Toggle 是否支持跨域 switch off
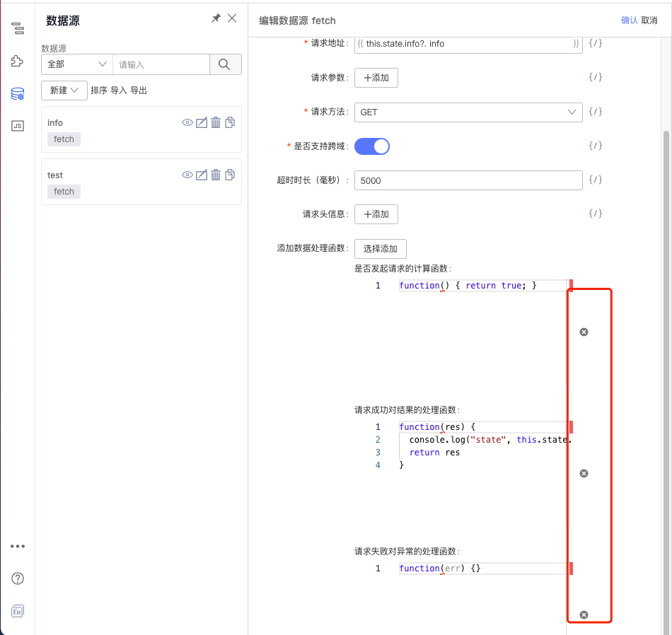The image size is (672, 635). click(372, 146)
